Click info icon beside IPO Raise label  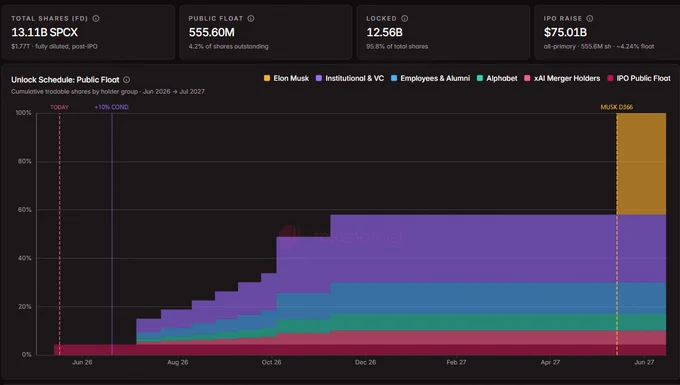tap(590, 18)
